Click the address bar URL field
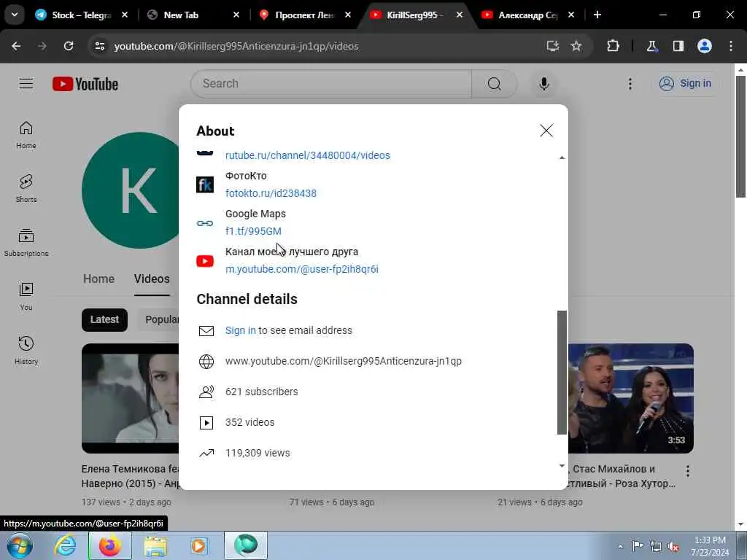Viewport: 747px width, 560px height. (324, 46)
